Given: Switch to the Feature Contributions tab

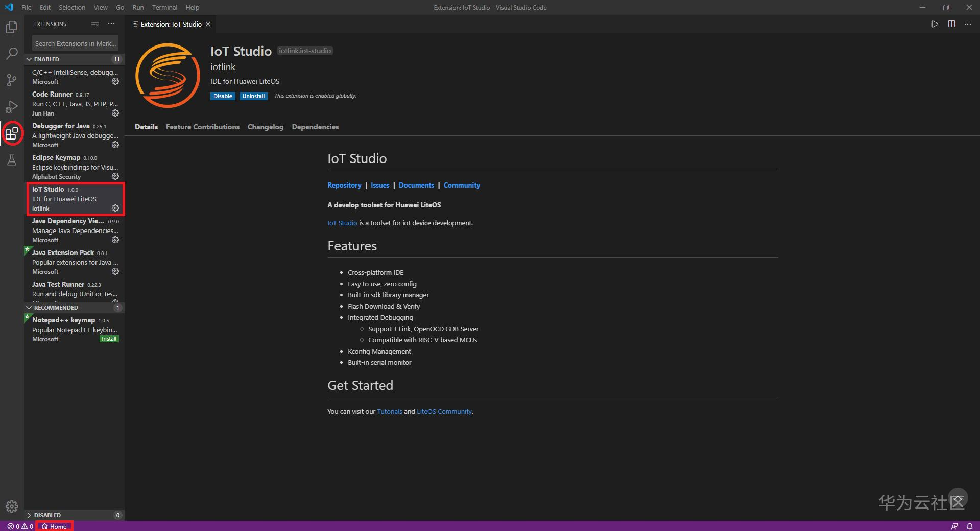Looking at the screenshot, I should [202, 127].
